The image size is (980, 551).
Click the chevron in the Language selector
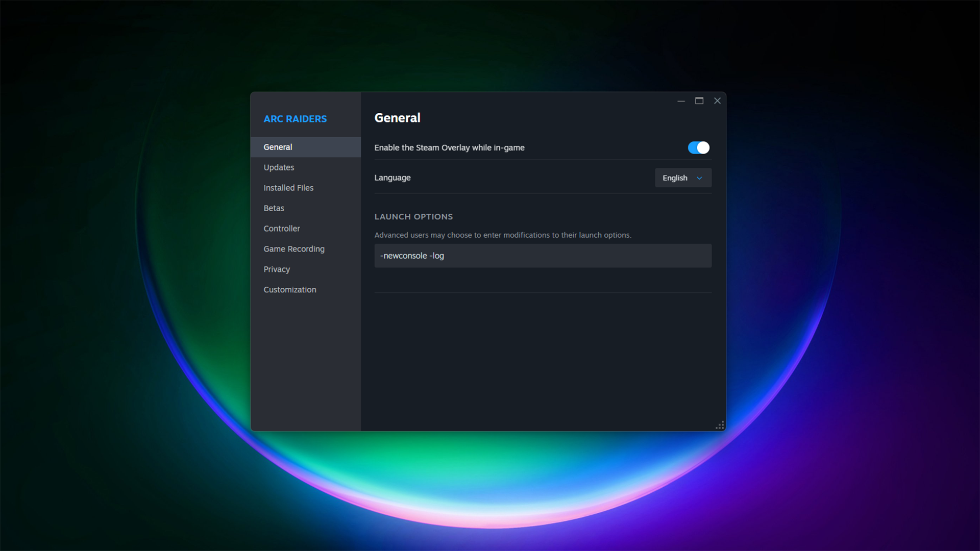click(x=699, y=178)
